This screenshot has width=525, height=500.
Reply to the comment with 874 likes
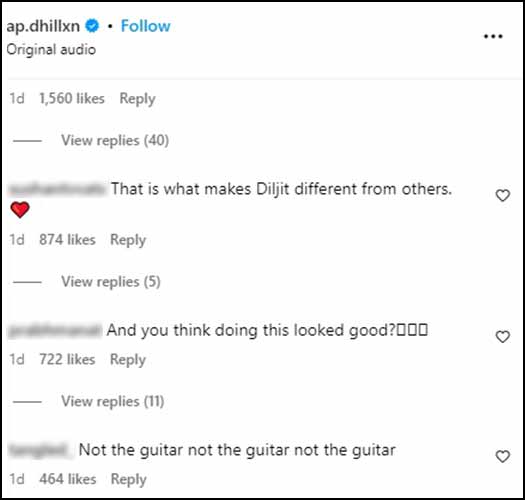pos(128,240)
